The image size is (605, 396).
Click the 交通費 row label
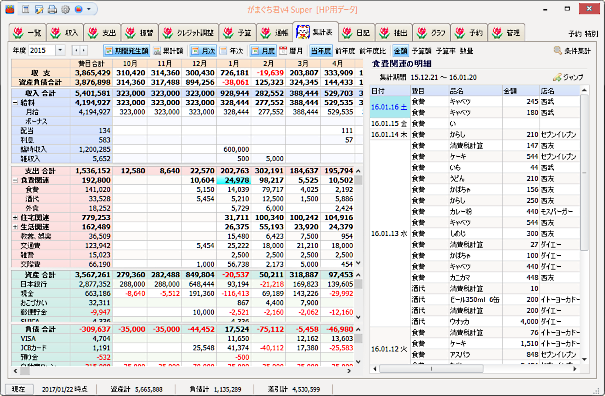[30, 245]
